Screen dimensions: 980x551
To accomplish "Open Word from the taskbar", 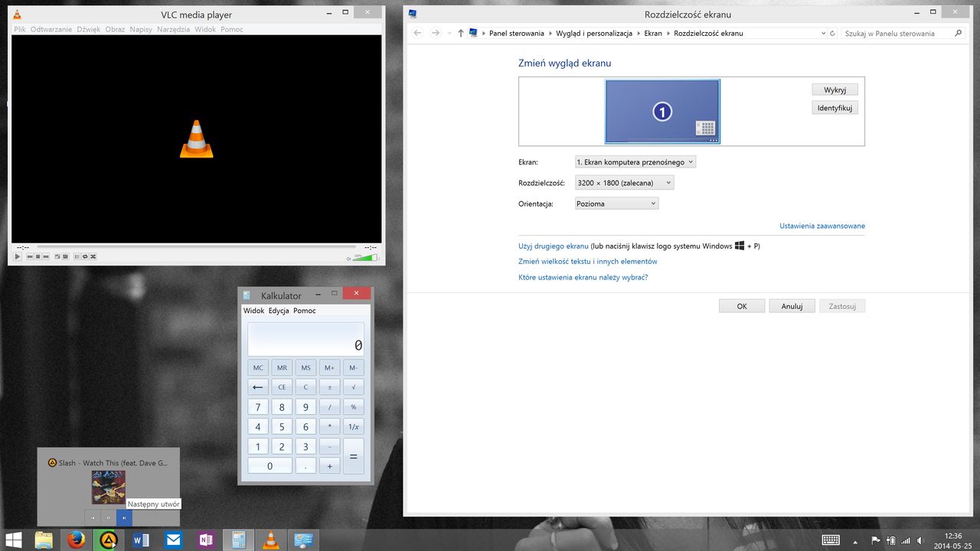I will click(x=140, y=540).
